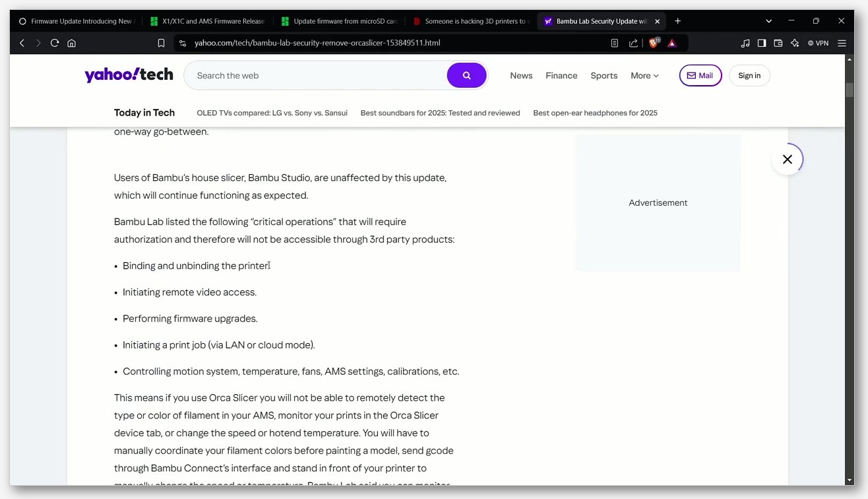
Task: Toggle the browser sidebar panel
Action: pyautogui.click(x=762, y=43)
